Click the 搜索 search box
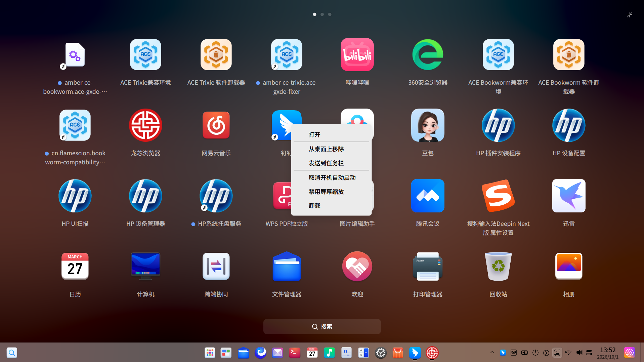Image resolution: width=644 pixels, height=362 pixels. pyautogui.click(x=322, y=326)
